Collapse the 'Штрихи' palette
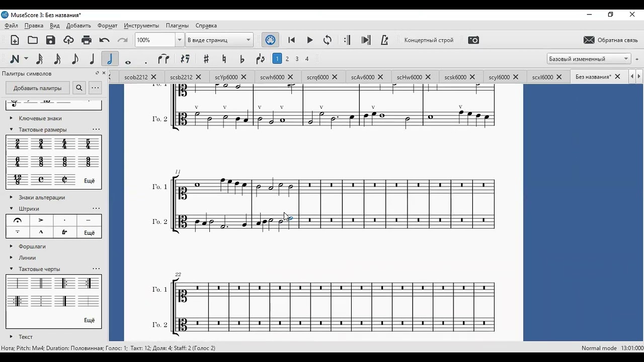Screen dimensions: 644x362 (x=11, y=209)
